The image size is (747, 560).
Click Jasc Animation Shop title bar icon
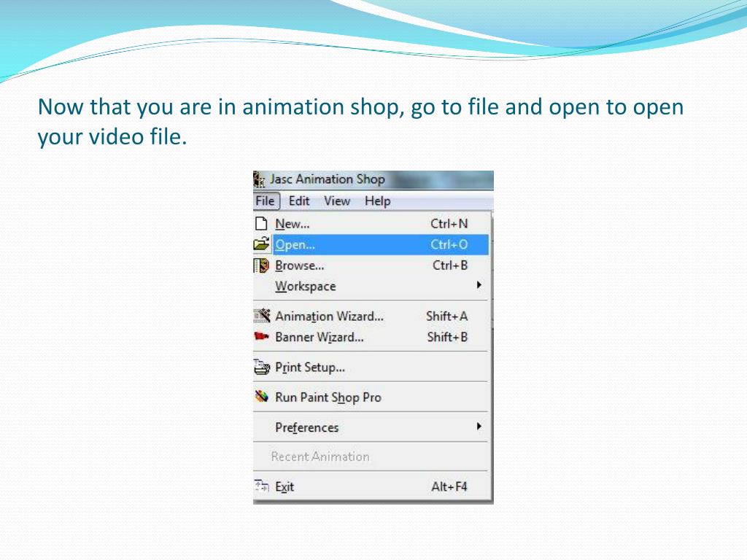click(x=259, y=179)
